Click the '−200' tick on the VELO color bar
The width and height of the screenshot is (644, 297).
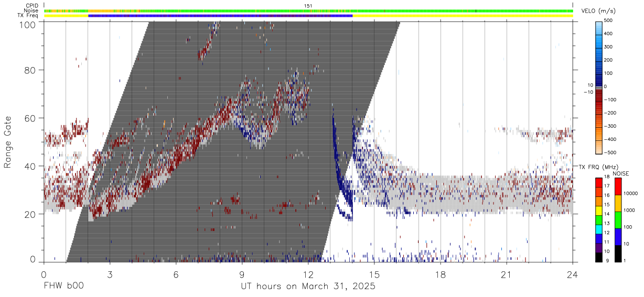[609, 113]
